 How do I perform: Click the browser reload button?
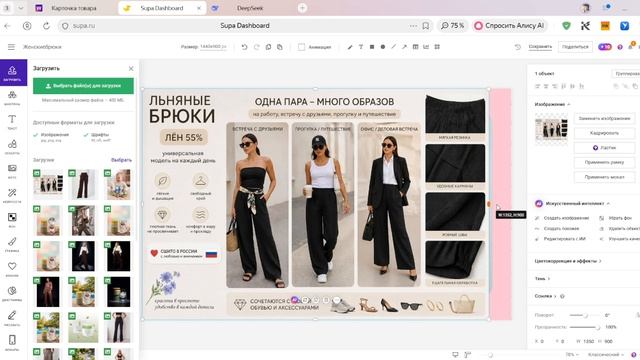coord(46,26)
